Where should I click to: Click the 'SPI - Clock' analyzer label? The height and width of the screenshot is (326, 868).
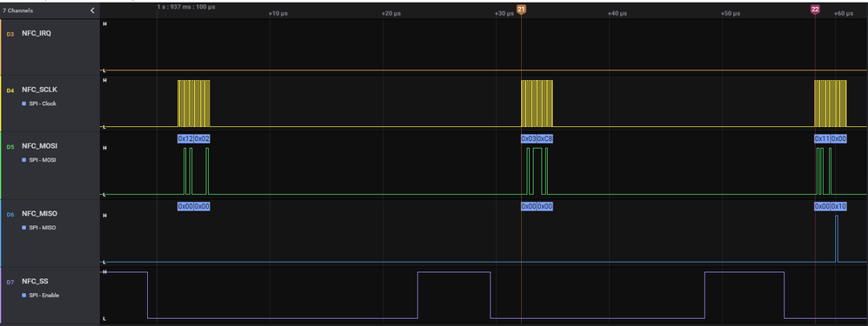pyautogui.click(x=43, y=103)
